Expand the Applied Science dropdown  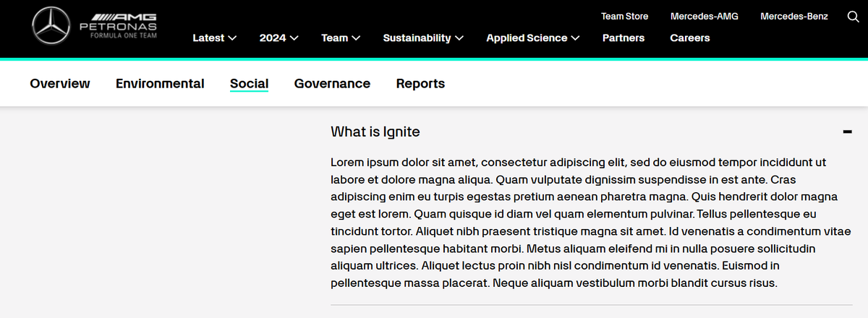(533, 38)
